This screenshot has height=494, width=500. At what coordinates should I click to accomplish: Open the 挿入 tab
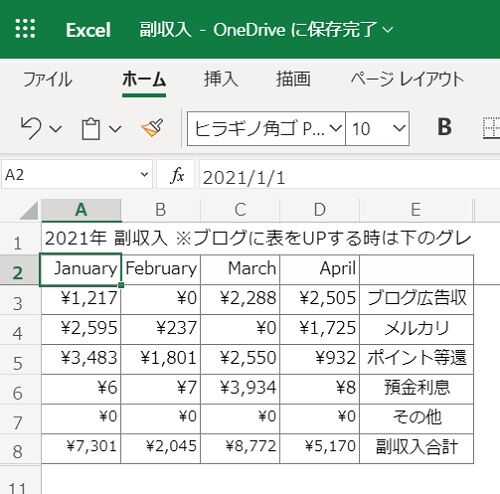(221, 79)
